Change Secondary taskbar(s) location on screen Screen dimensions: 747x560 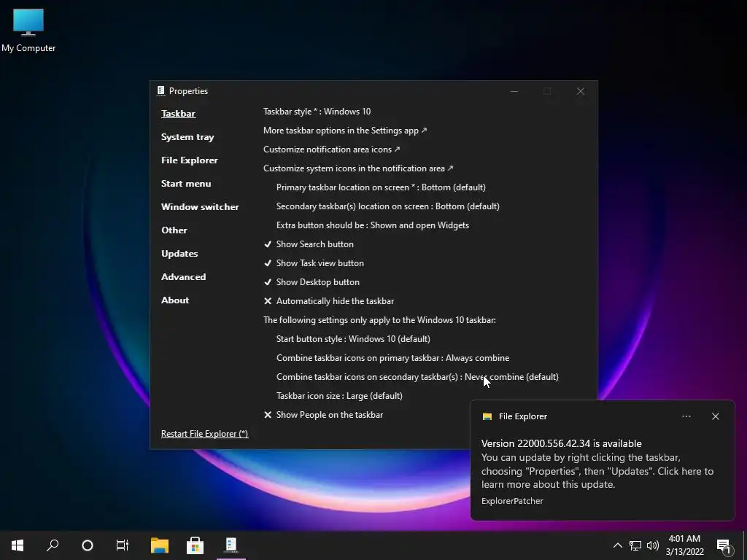(388, 206)
